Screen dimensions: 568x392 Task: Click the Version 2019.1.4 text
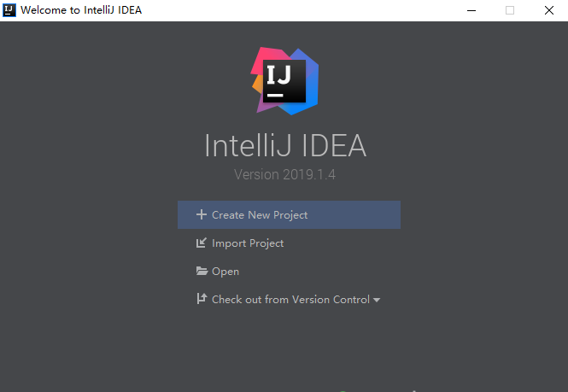[284, 174]
